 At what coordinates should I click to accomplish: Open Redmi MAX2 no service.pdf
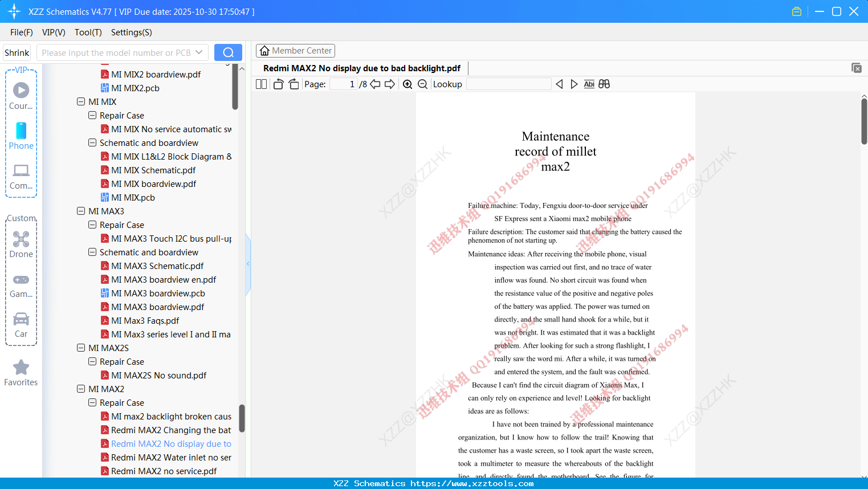click(x=164, y=471)
